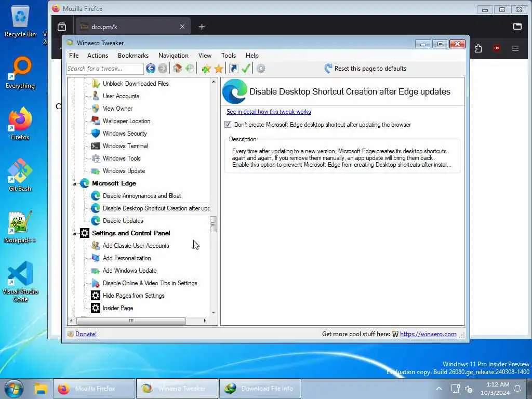Open the Help menu
The width and height of the screenshot is (532, 399).
252,55
